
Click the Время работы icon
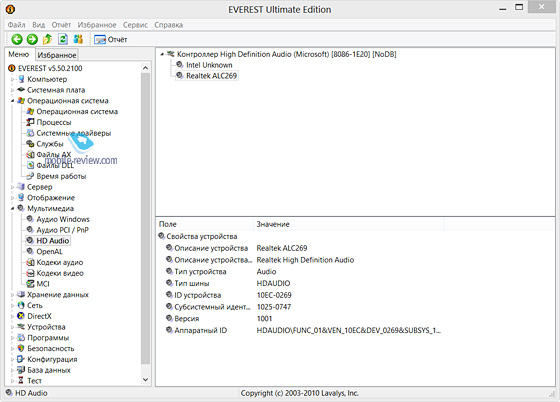pyautogui.click(x=30, y=176)
